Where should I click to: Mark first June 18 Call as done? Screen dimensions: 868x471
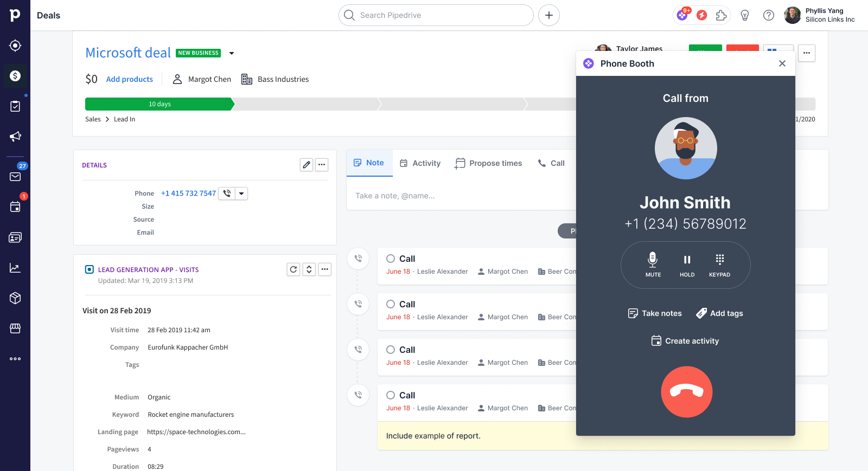point(391,259)
